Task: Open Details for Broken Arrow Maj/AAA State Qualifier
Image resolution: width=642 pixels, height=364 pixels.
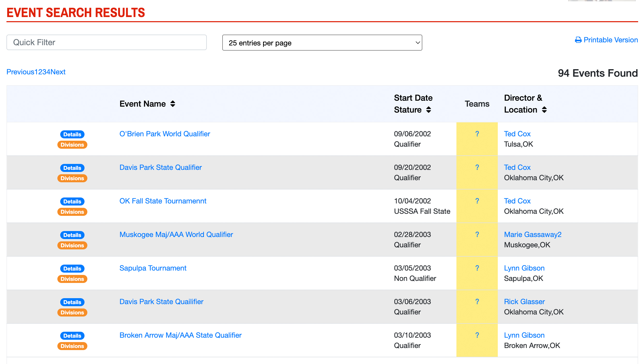Action: 72,336
